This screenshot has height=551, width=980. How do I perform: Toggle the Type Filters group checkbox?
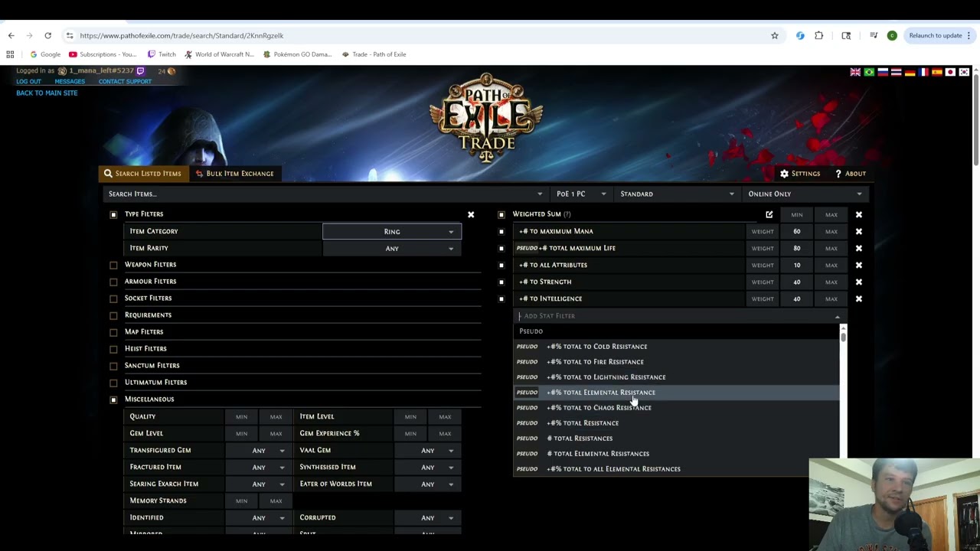pos(113,214)
